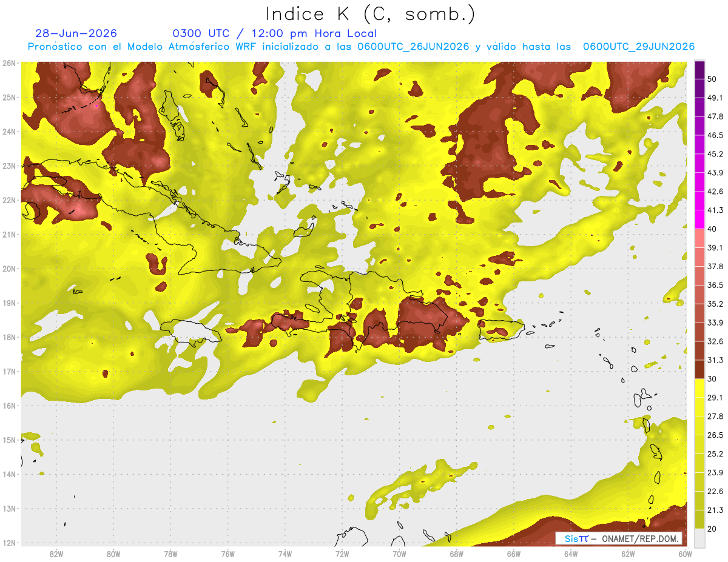Viewport: 728px width, 562px height.
Task: Click the colorbar value '42.6'
Action: (x=715, y=192)
